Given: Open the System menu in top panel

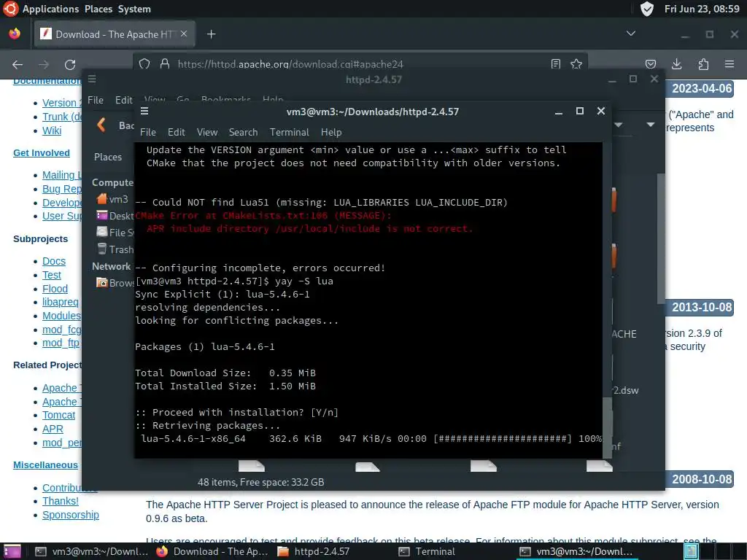Looking at the screenshot, I should click(x=134, y=9).
